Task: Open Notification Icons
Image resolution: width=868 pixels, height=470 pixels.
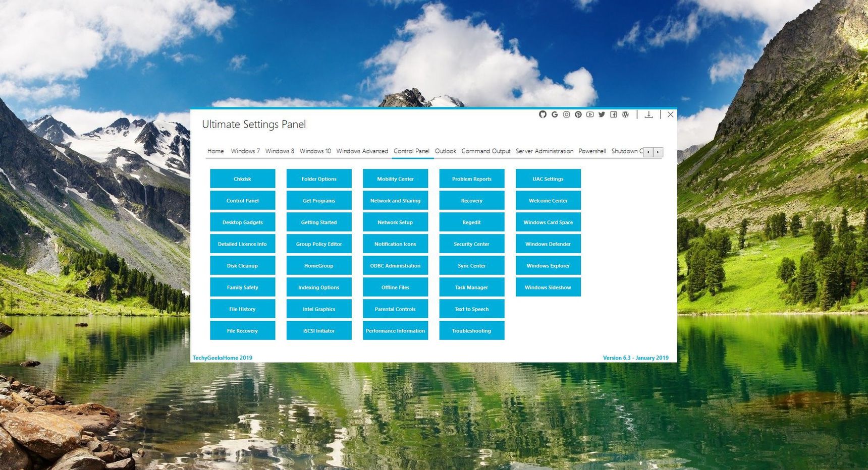Action: pos(396,244)
